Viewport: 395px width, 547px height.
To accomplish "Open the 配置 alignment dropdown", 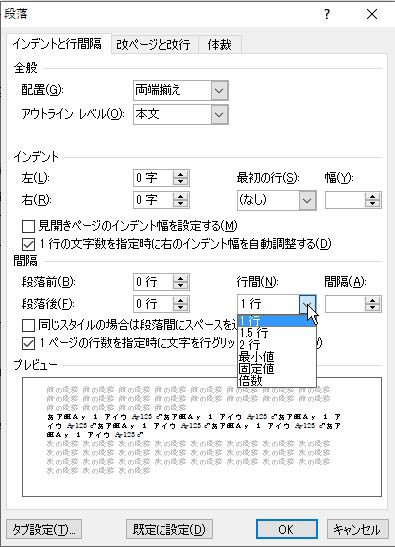I will point(219,91).
